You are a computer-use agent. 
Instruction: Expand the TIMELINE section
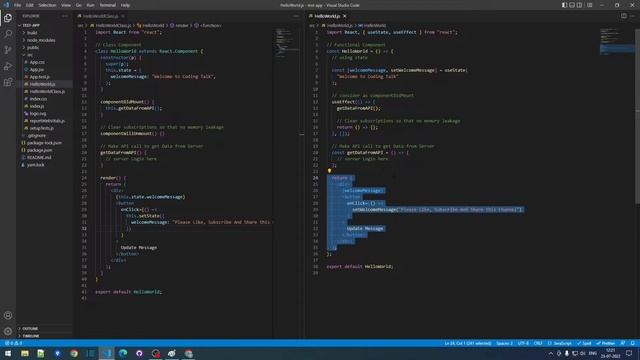(x=31, y=336)
